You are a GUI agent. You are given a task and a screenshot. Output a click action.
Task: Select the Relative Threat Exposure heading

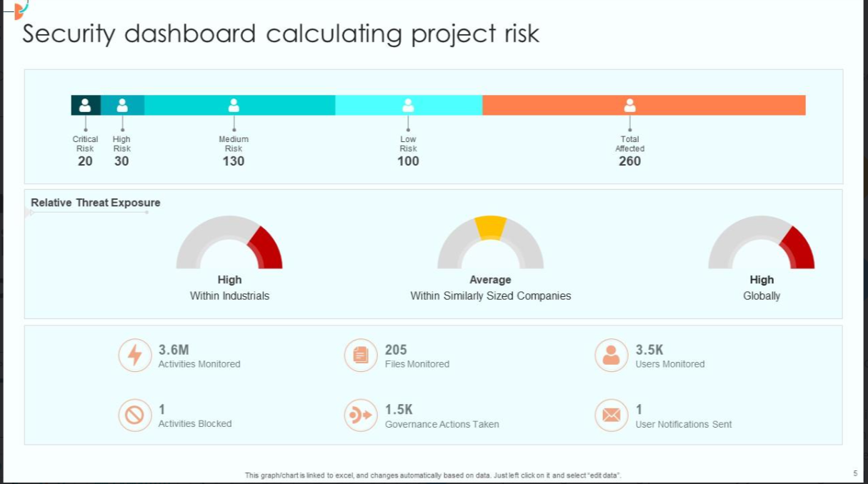click(96, 203)
